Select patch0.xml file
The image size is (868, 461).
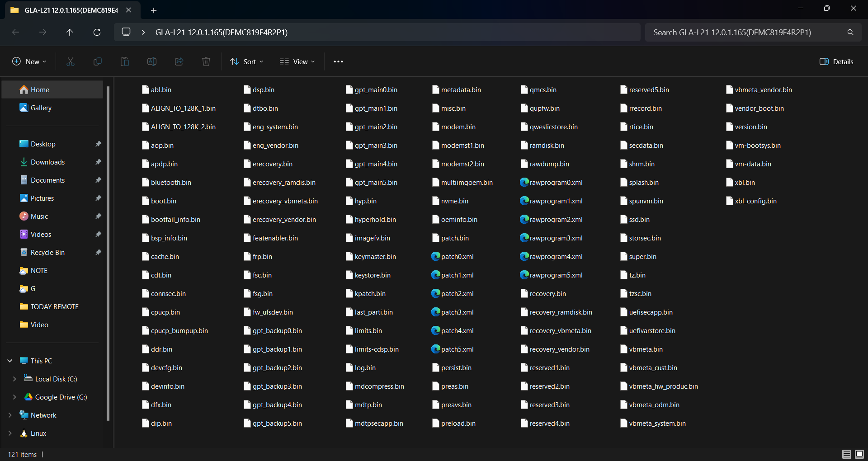(x=453, y=257)
